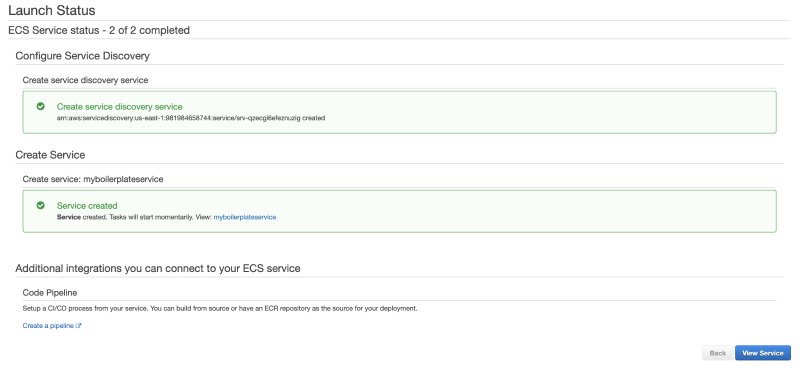Click the ECS Service status 2 of 2 completed text
This screenshot has height=372, width=800.
point(99,30)
